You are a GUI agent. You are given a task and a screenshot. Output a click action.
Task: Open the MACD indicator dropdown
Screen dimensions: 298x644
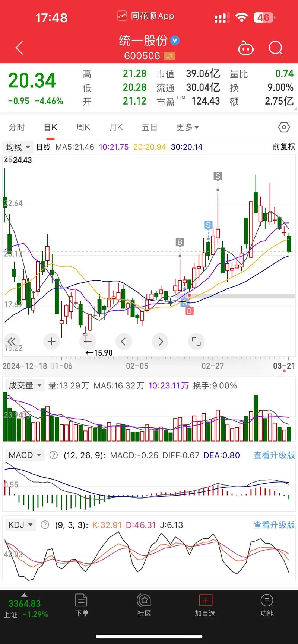[24, 455]
